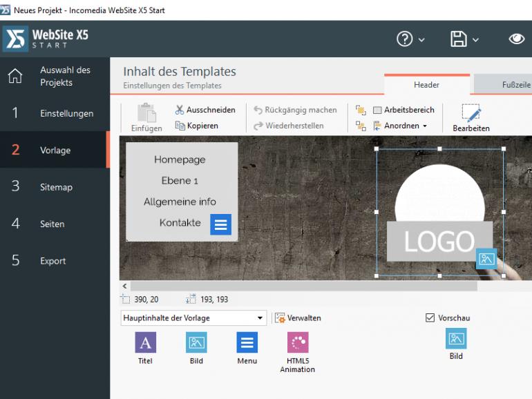Click the size value 193, 193
Viewport: 532px width, 399px height.
214,300
